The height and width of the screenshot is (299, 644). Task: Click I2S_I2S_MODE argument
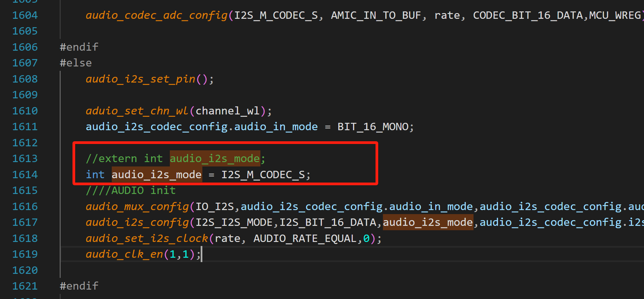234,222
